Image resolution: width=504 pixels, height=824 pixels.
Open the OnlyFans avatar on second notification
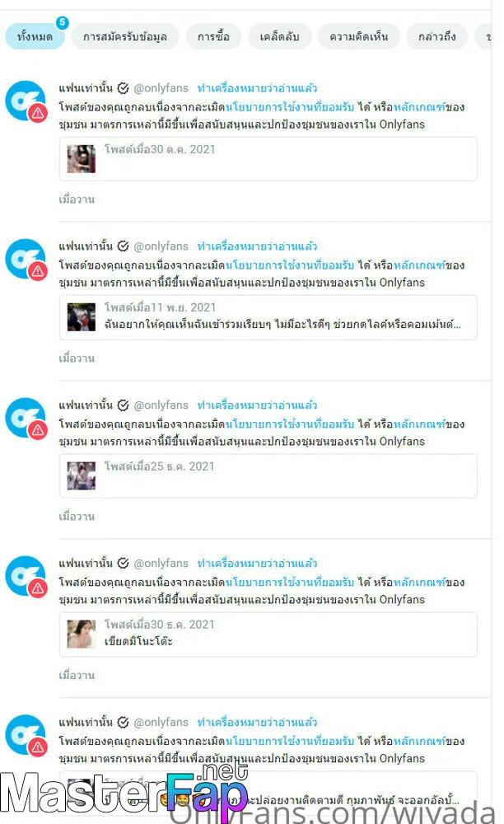pos(26,259)
